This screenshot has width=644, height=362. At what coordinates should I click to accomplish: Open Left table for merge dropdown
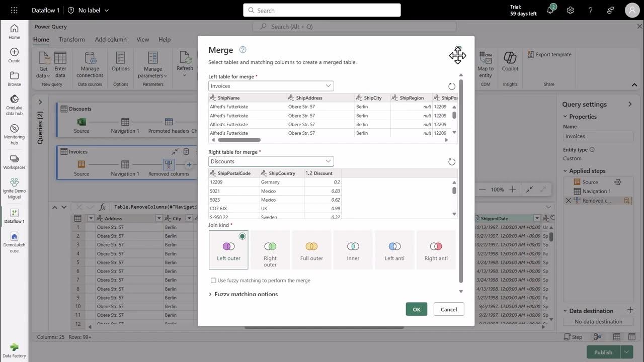(x=271, y=86)
